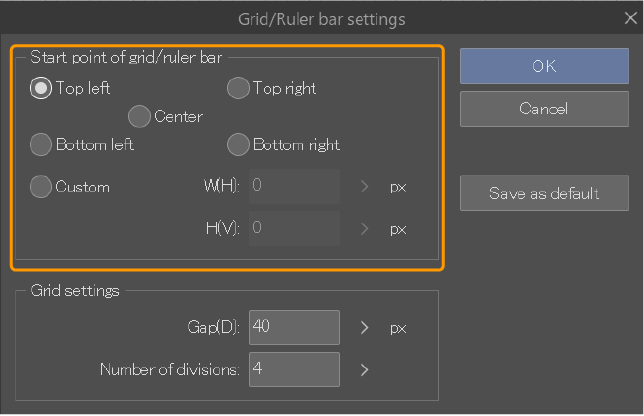The image size is (644, 416).
Task: Focus the W(H) offset field
Action: (x=294, y=186)
